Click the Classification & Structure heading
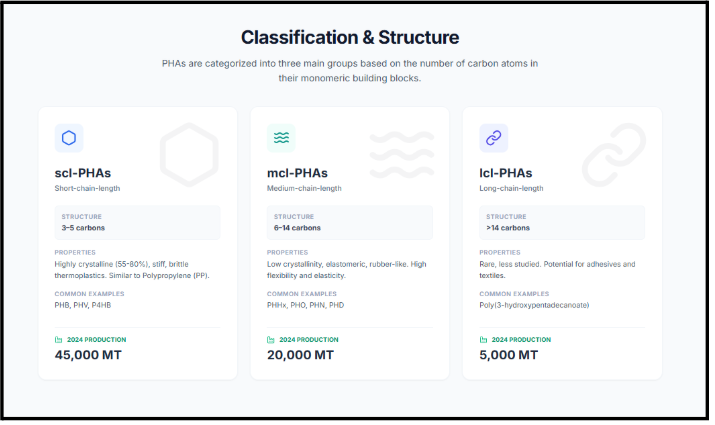The width and height of the screenshot is (715, 425). tap(350, 38)
